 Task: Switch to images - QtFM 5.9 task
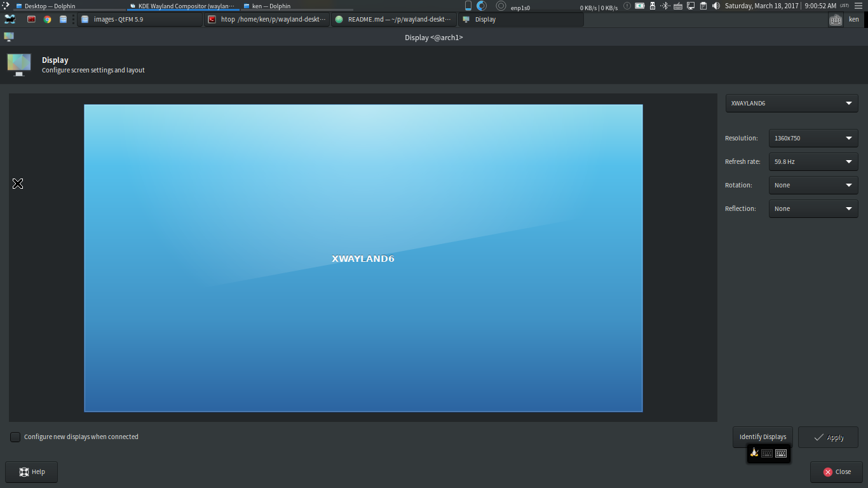140,20
